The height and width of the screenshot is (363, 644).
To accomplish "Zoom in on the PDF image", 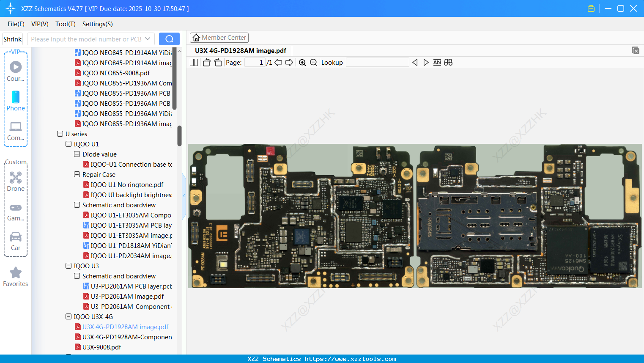I will pyautogui.click(x=302, y=62).
